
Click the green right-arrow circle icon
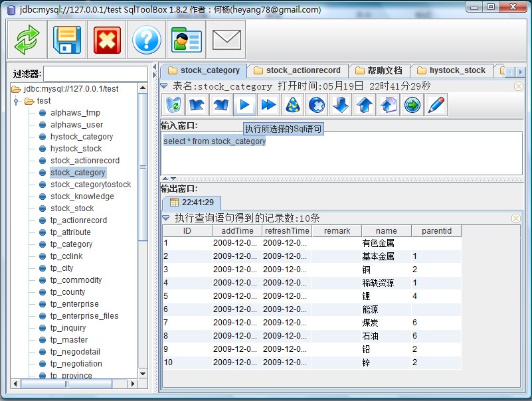[412, 105]
